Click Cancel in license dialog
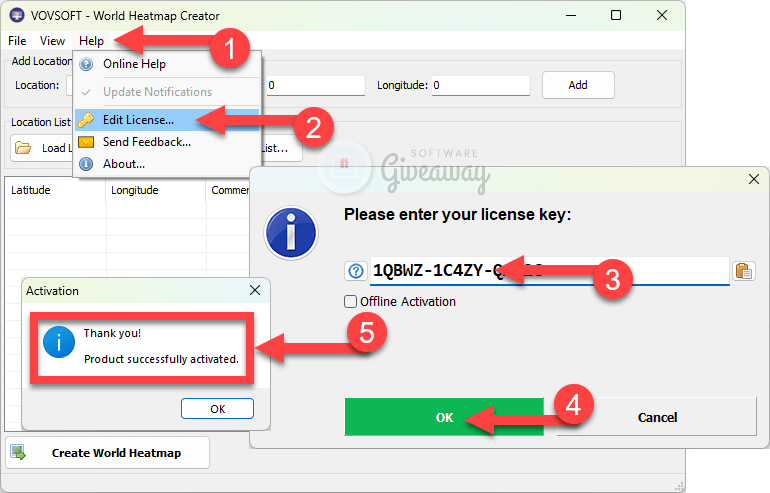This screenshot has width=770, height=493. (x=656, y=417)
